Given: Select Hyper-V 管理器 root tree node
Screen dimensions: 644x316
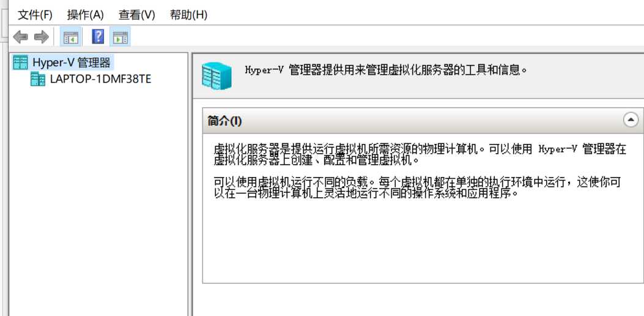Looking at the screenshot, I should (72, 62).
